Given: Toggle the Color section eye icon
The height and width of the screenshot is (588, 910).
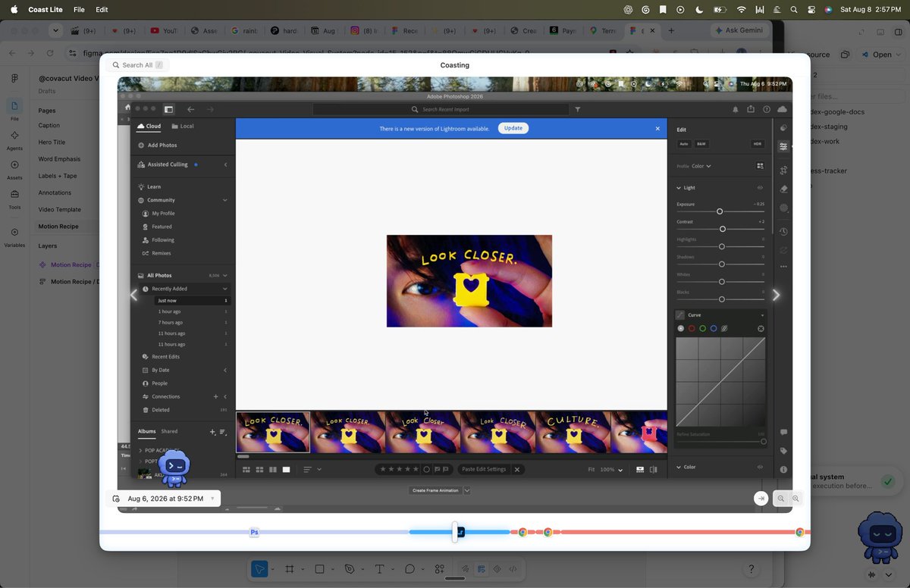Looking at the screenshot, I should coord(760,467).
